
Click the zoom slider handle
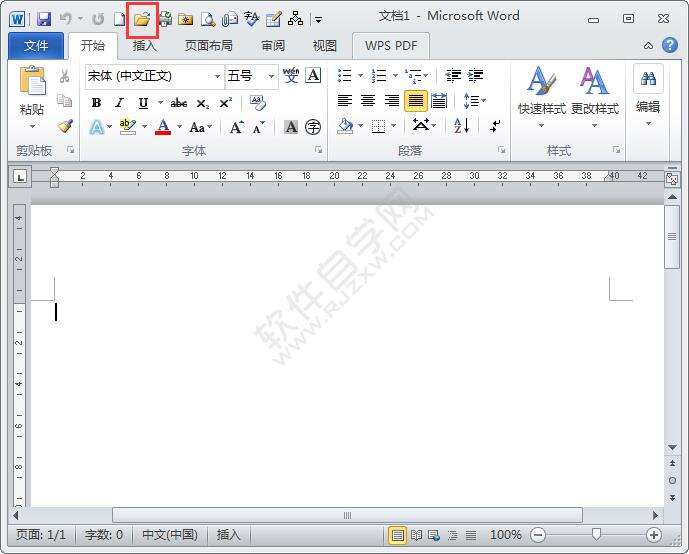pos(596,535)
